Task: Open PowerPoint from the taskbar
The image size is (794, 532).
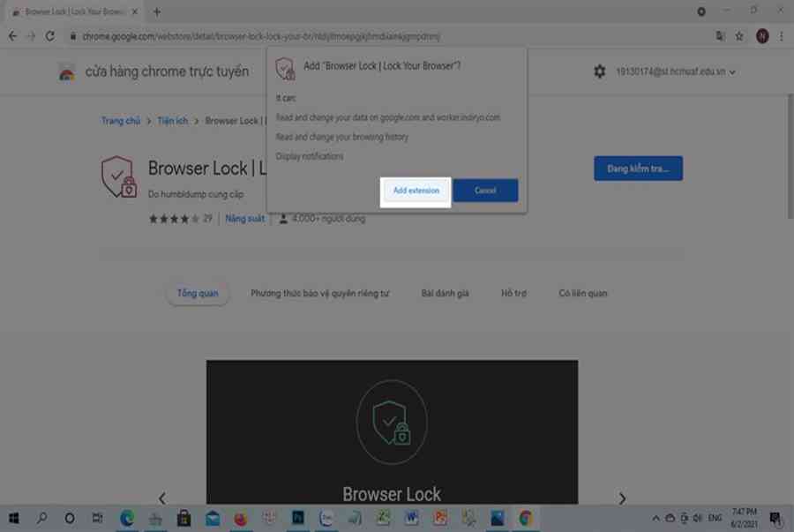Action: click(x=439, y=518)
